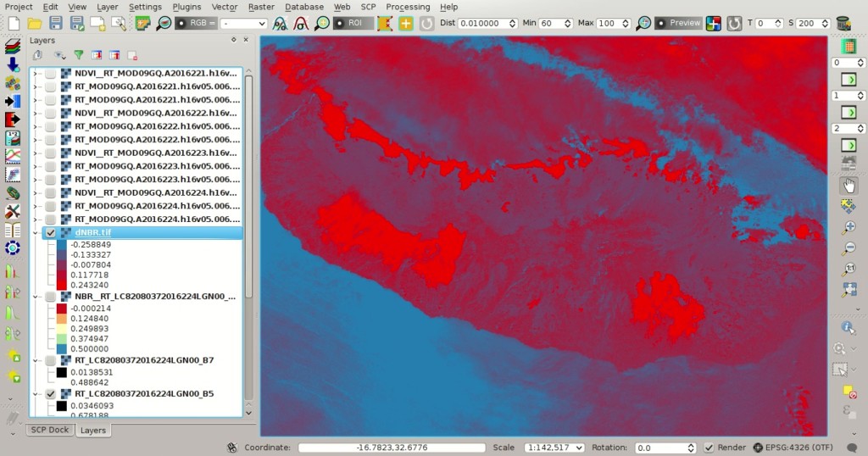Image resolution: width=868 pixels, height=456 pixels.
Task: Open the SCP menu
Action: click(x=368, y=7)
